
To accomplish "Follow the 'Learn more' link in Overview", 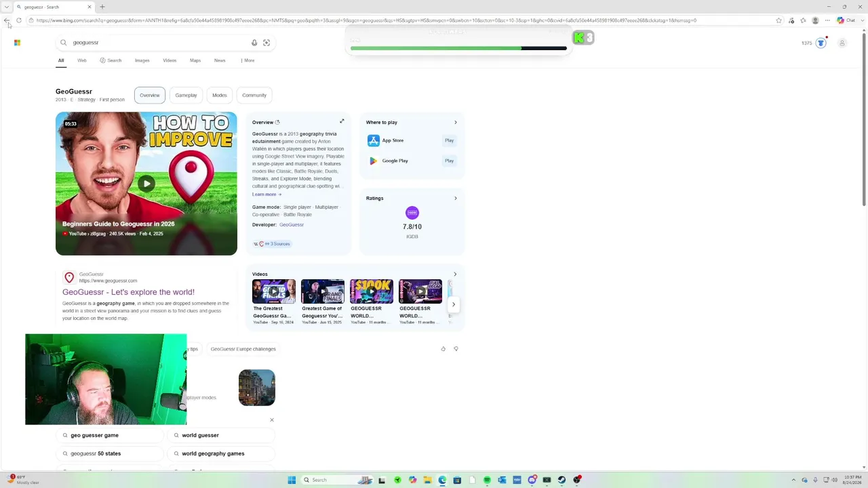I will (x=267, y=195).
